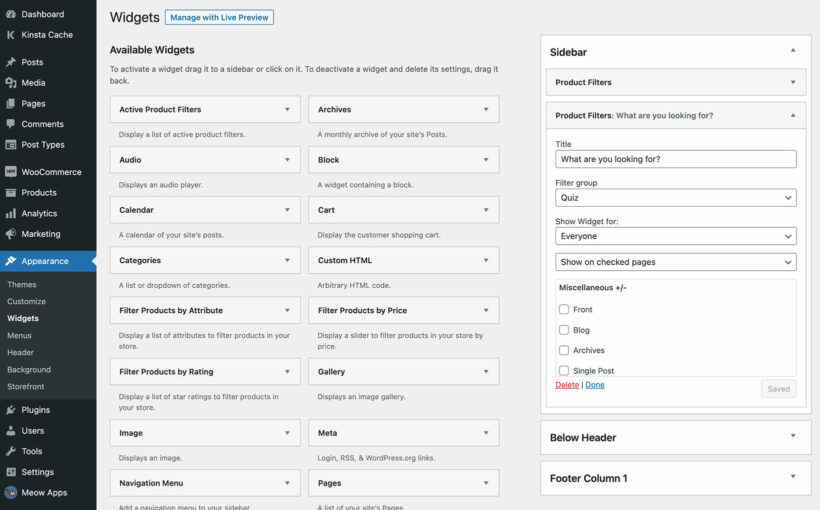Click the red Delete widget link
Screen dimensions: 820x510
567,385
